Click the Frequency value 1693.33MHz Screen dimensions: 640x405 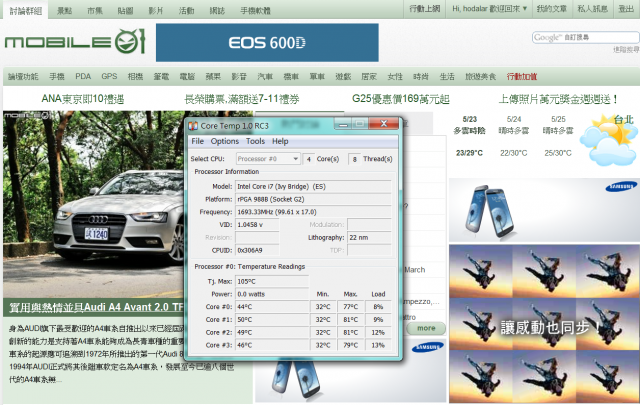[x=313, y=212]
